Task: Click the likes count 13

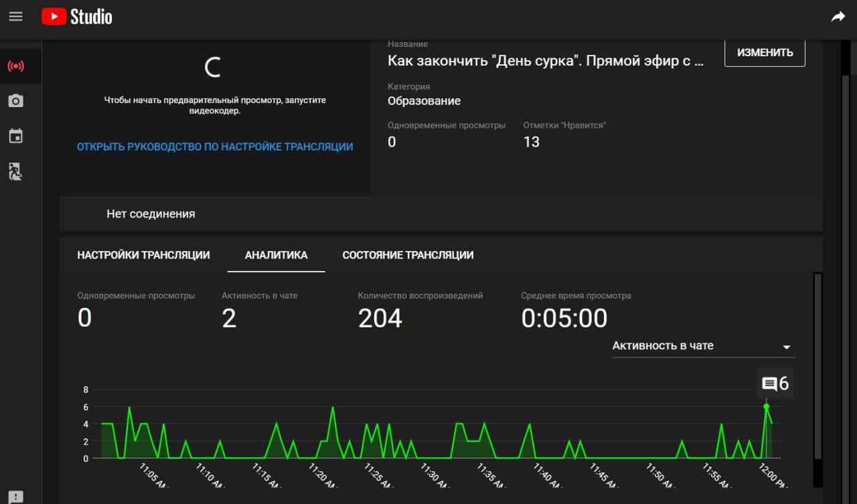Action: point(532,142)
